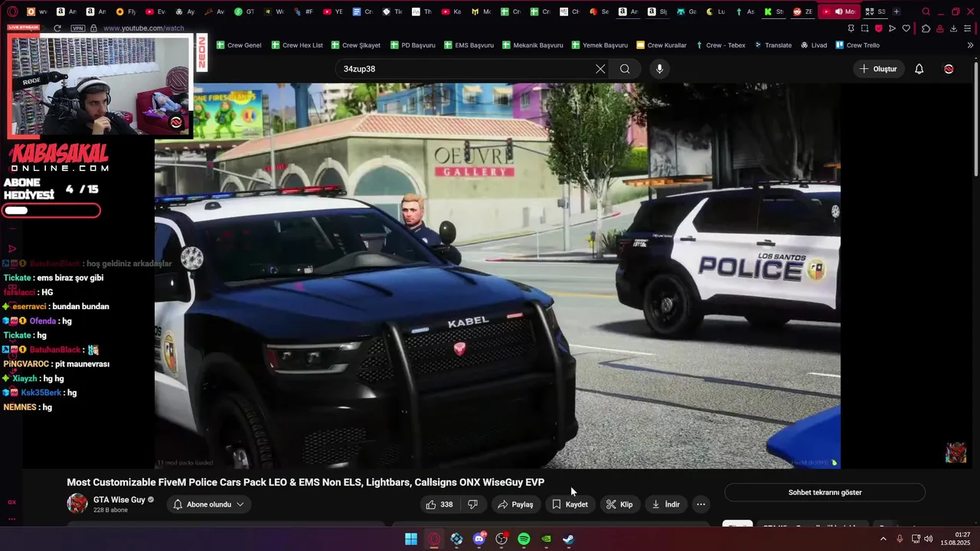Viewport: 980px width, 551px height.
Task: Show hidden system tray icons
Action: click(x=883, y=539)
